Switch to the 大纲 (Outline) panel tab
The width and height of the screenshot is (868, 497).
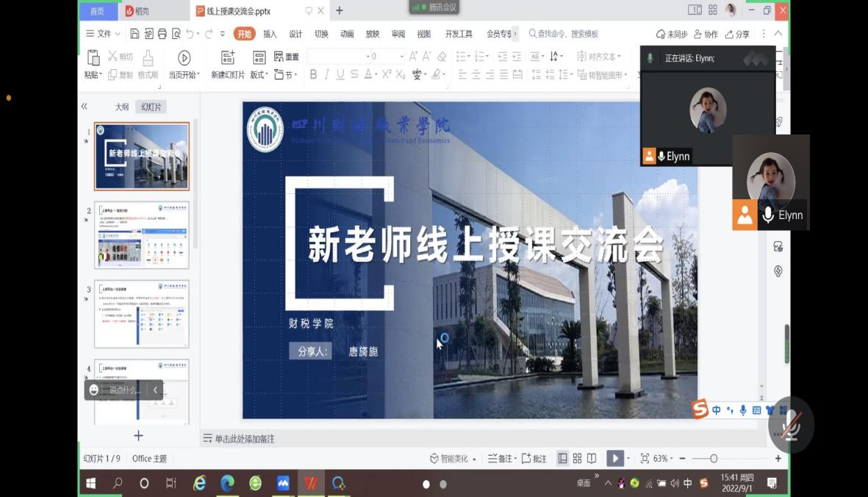121,107
